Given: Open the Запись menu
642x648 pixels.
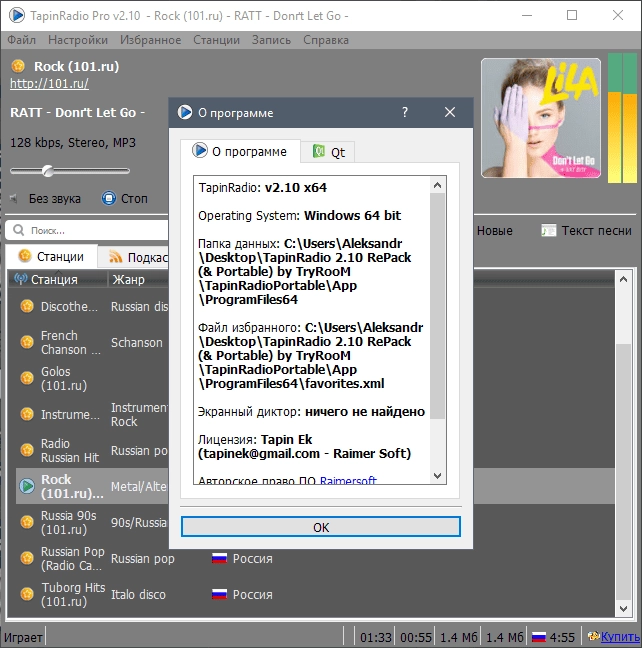Looking at the screenshot, I should click(x=271, y=40).
